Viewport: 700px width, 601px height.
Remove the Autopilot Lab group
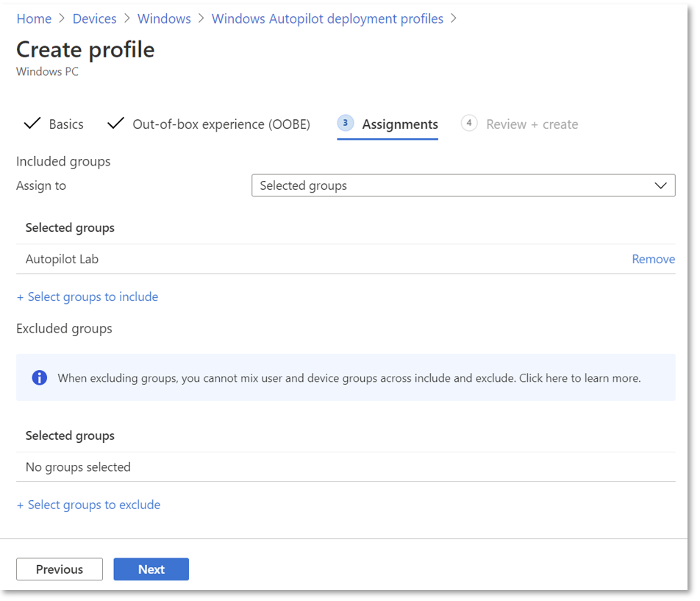(x=653, y=259)
